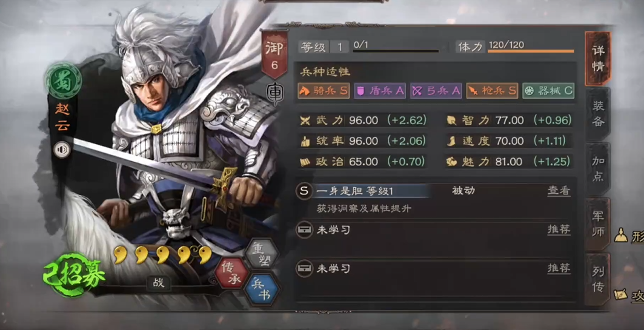Open the 军师 tab

click(x=597, y=224)
